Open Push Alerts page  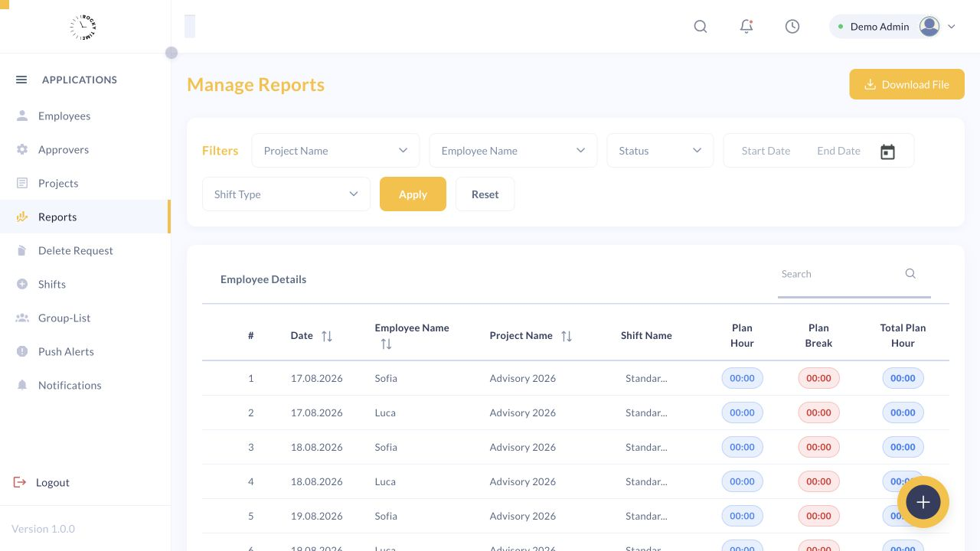point(84,351)
